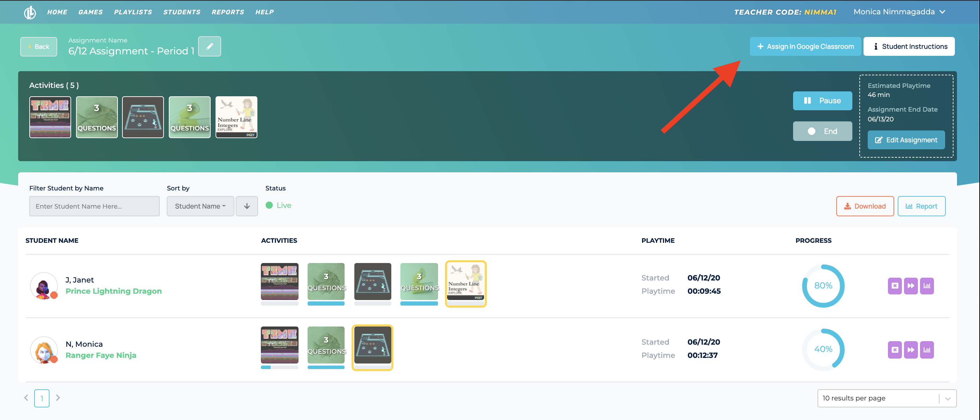Expand the Monica Nimmagadda account menu
The height and width of the screenshot is (420, 980).
point(899,12)
